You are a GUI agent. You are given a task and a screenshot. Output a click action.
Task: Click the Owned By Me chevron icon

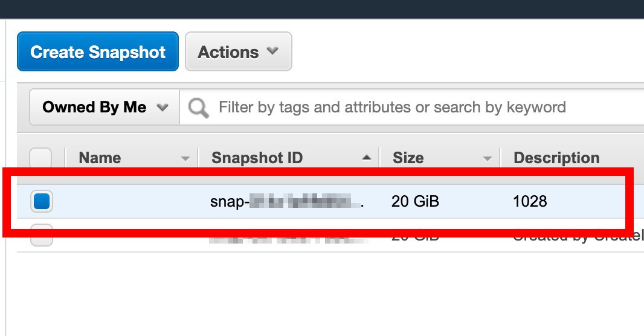click(x=163, y=107)
